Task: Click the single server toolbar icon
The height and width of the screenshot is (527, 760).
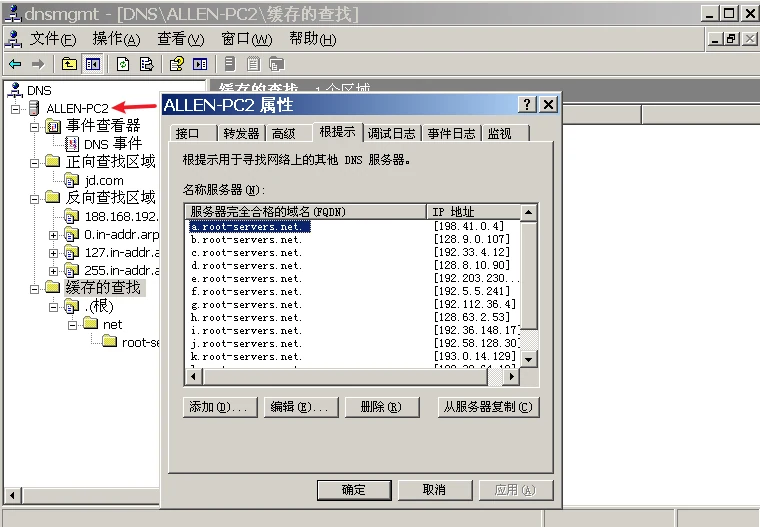Action: (x=230, y=64)
